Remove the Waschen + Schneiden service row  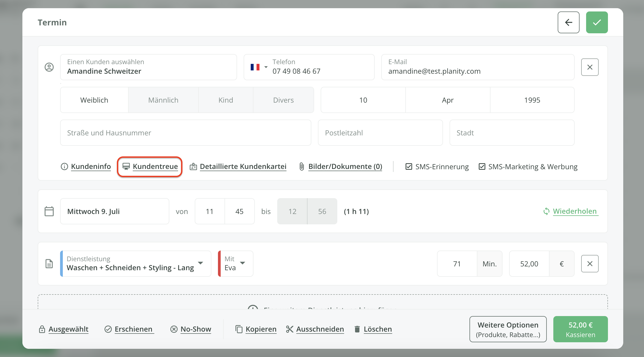590,264
